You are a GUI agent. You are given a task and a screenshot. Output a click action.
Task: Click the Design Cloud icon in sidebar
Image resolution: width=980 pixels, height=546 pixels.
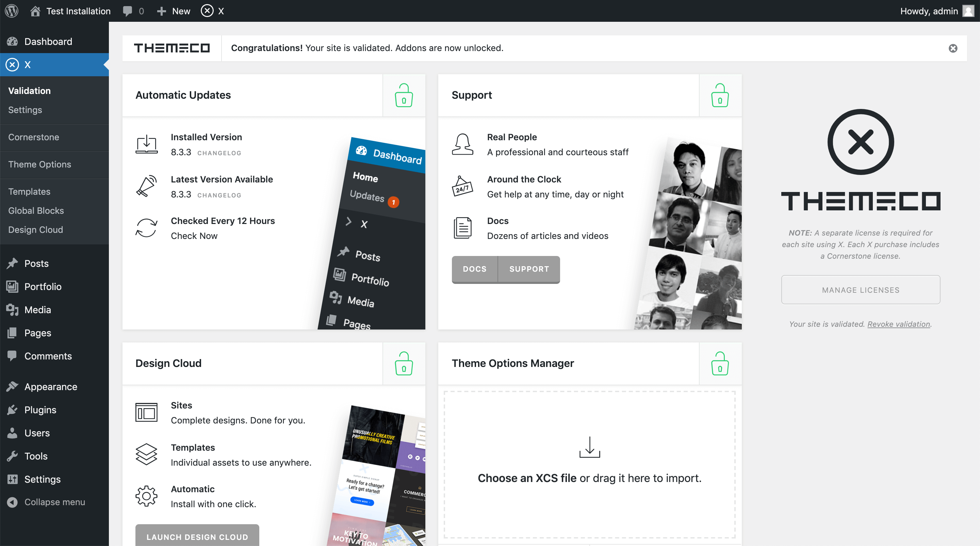(x=35, y=229)
